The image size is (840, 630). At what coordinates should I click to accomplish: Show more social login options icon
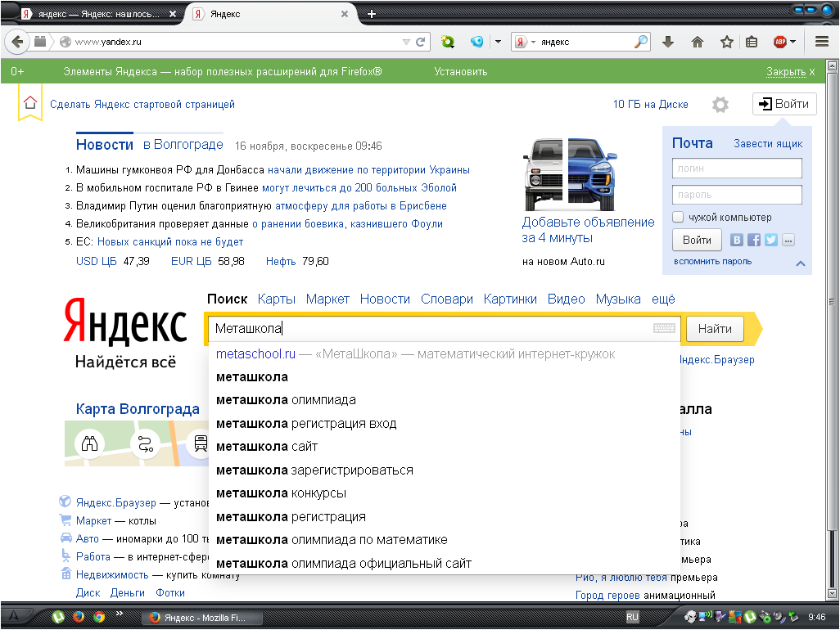[x=788, y=240]
